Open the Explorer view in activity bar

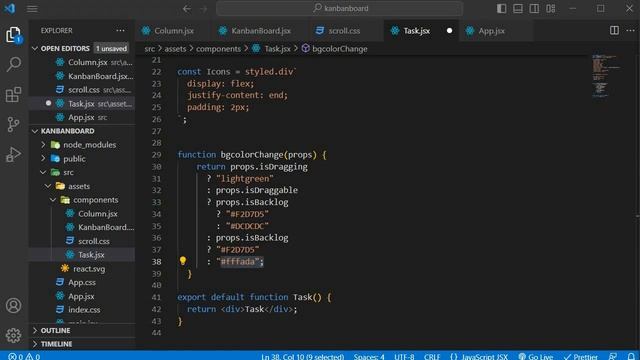point(13,35)
